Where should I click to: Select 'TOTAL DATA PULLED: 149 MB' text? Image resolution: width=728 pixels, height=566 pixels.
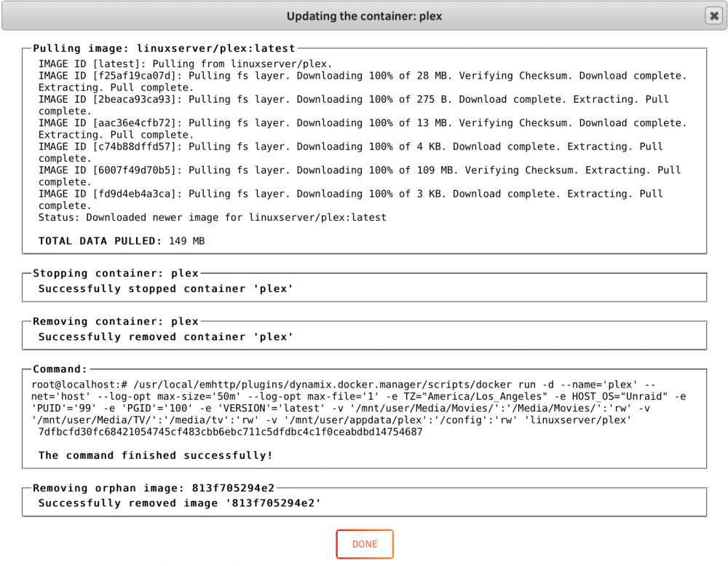pos(122,241)
